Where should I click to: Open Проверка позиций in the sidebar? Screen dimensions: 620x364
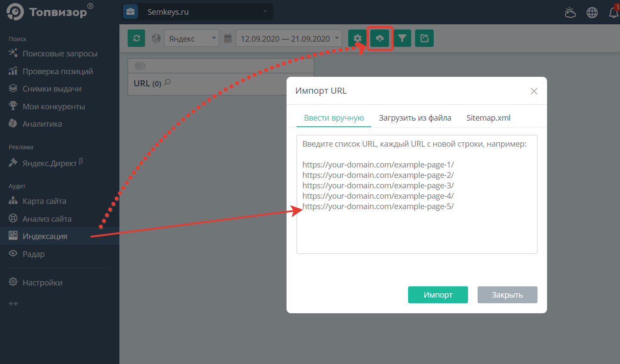tap(57, 71)
